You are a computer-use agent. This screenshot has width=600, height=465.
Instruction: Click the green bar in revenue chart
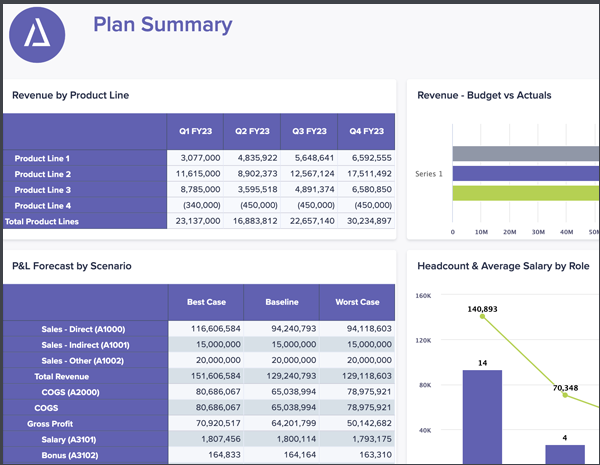coord(526,193)
